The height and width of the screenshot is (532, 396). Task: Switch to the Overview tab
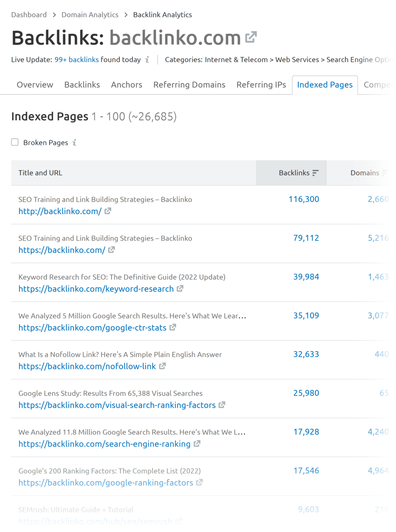pyautogui.click(x=35, y=85)
